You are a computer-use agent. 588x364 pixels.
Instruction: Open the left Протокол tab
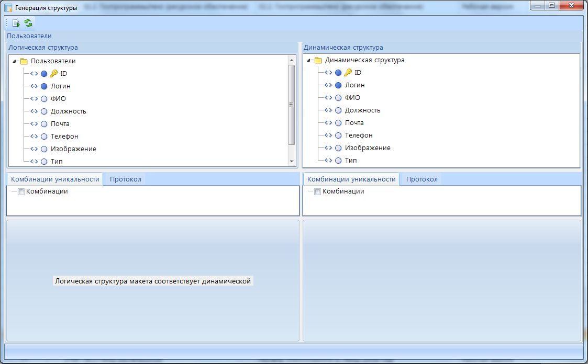[x=125, y=179]
